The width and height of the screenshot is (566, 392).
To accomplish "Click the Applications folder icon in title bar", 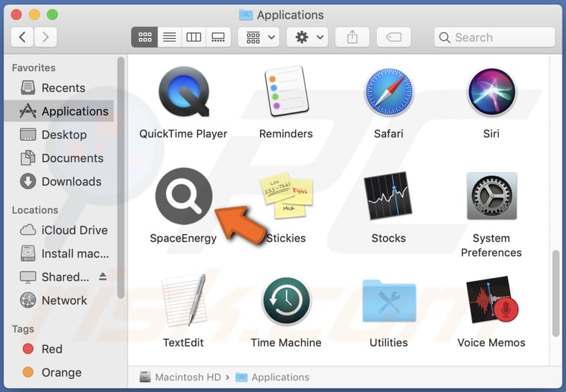I will 246,15.
